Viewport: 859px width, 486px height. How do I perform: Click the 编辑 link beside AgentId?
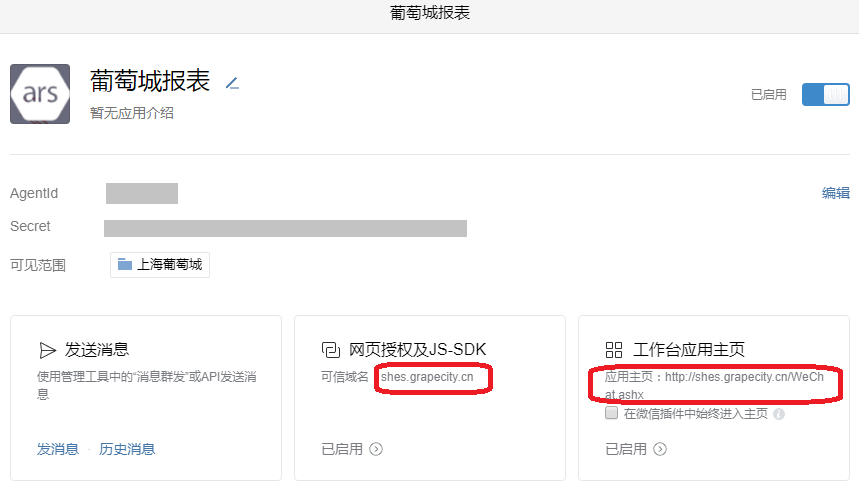tap(835, 193)
